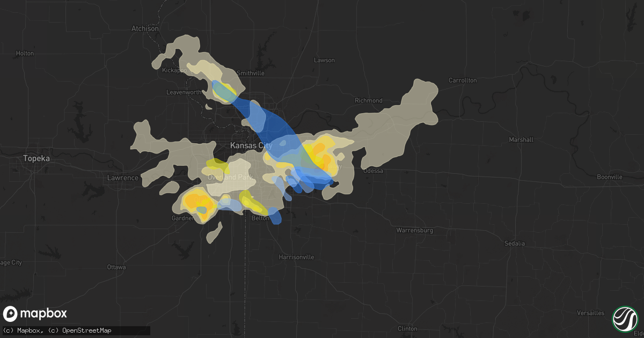The image size is (644, 338).
Task: Select the Sedalia town label
Action: click(515, 244)
